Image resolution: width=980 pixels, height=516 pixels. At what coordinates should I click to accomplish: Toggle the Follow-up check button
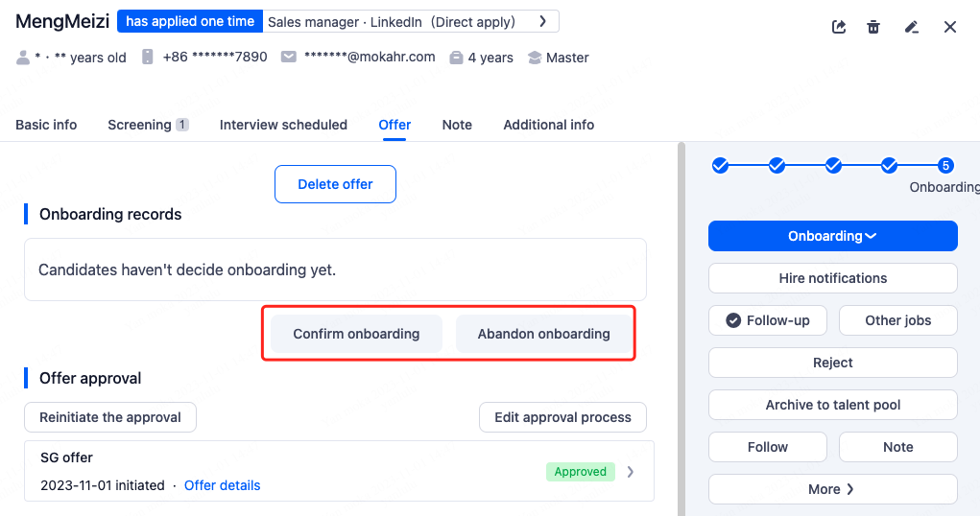[768, 320]
